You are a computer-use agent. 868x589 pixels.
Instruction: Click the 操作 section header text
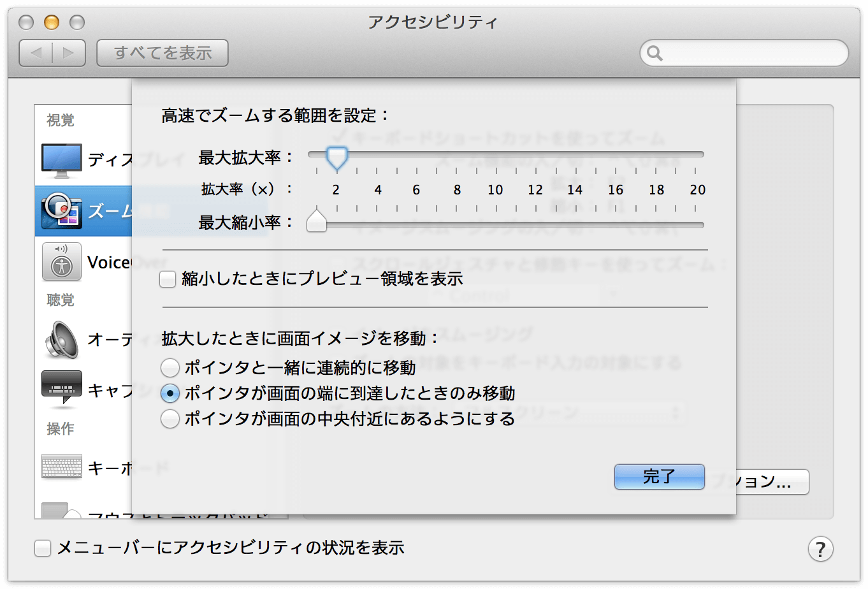61,429
